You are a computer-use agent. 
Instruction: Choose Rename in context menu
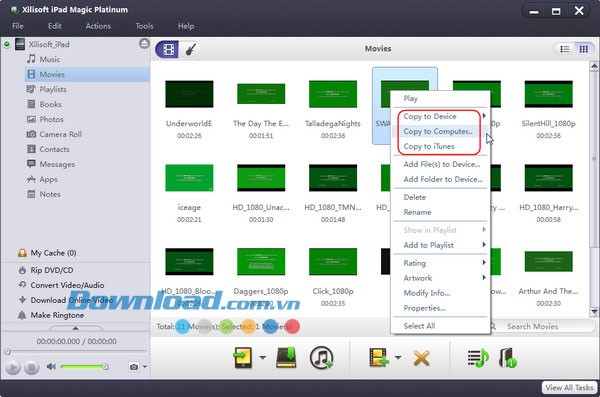pos(440,212)
